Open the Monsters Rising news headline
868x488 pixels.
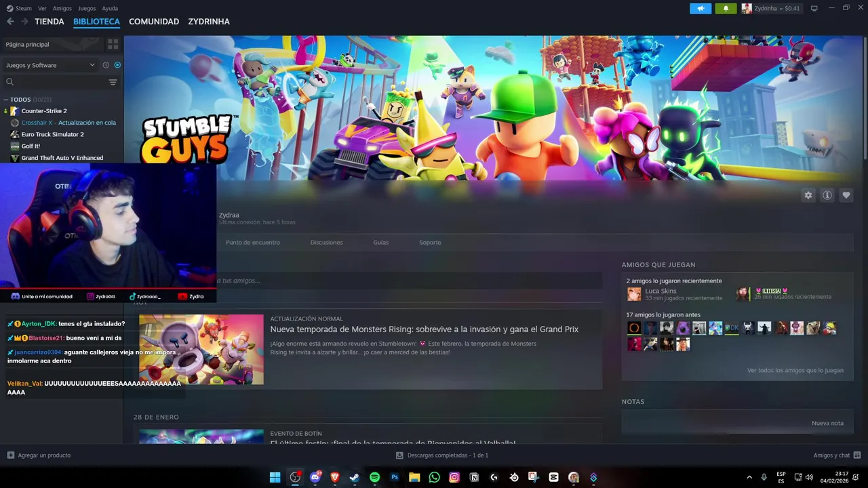coord(425,329)
